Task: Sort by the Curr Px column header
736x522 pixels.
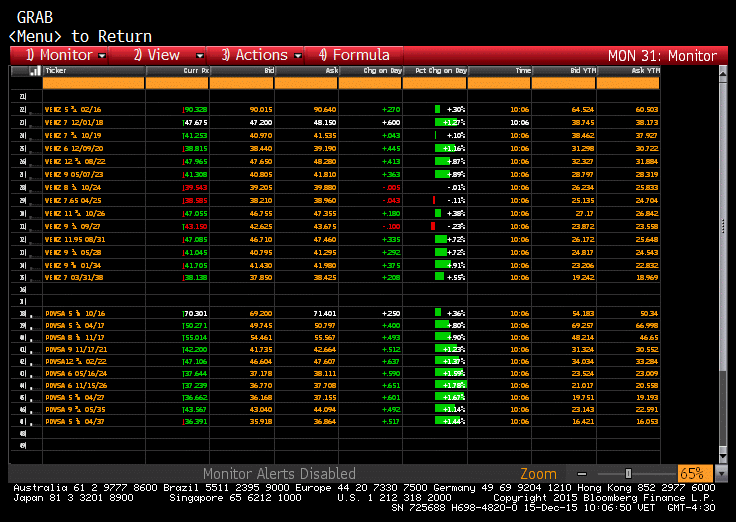Action: (x=177, y=71)
